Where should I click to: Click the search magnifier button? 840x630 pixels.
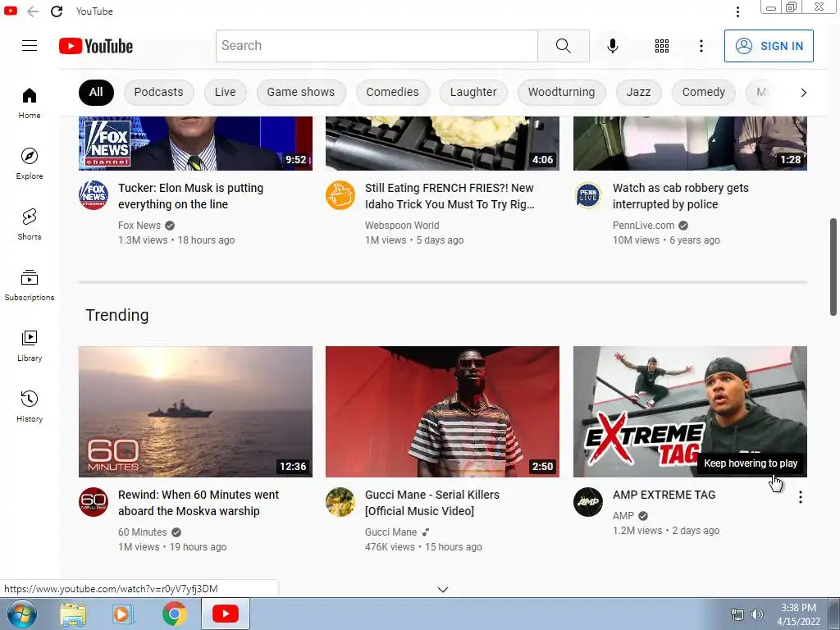pyautogui.click(x=563, y=46)
